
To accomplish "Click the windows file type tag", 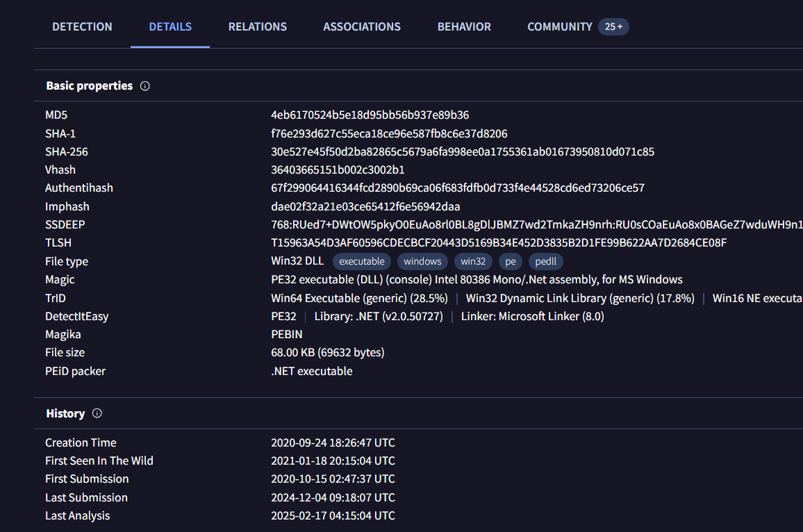I will point(422,262).
